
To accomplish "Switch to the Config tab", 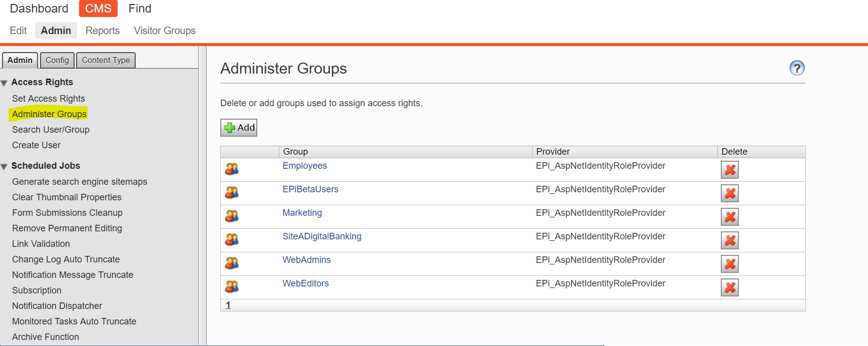I will tap(57, 61).
